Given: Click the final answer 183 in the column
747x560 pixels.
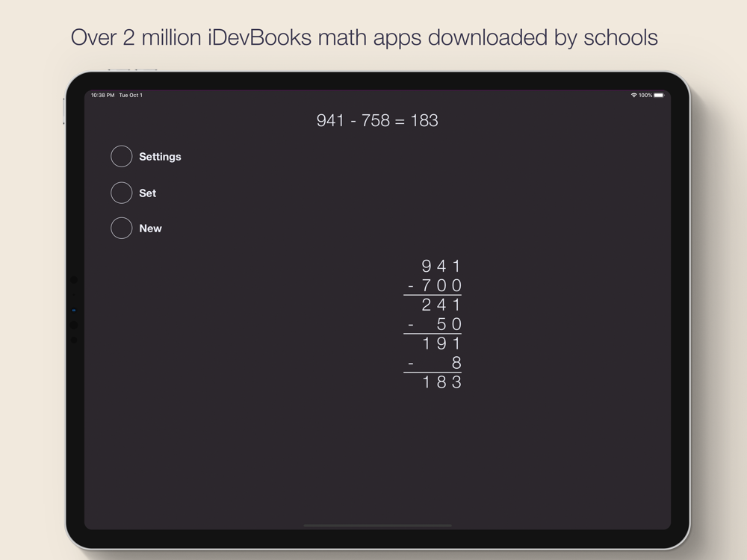Looking at the screenshot, I should point(441,382).
